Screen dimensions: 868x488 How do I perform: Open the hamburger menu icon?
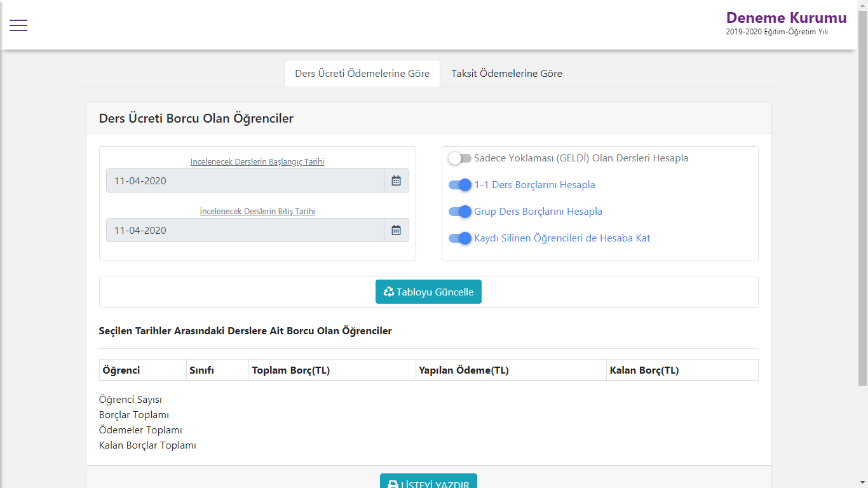18,25
